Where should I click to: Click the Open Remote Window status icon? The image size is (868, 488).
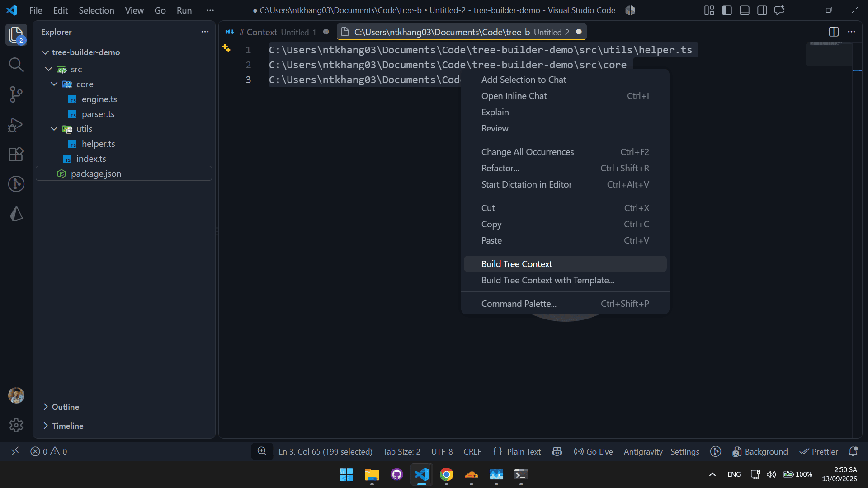coord(15,451)
